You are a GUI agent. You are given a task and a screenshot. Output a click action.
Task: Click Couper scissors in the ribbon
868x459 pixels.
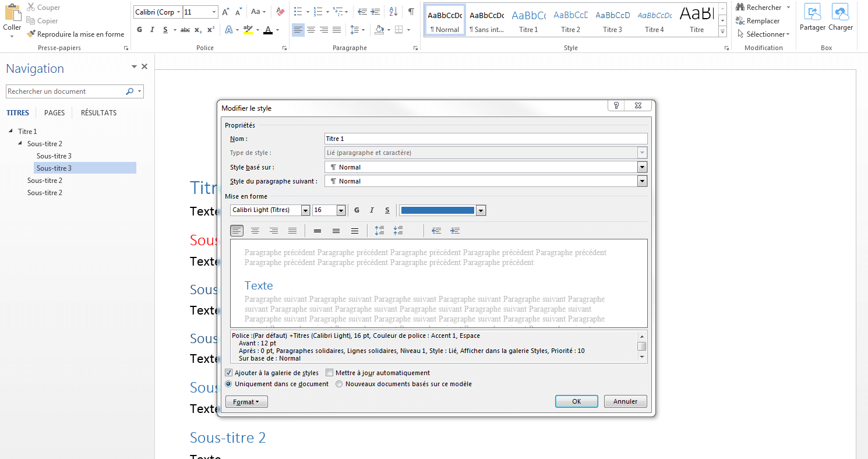pos(30,8)
